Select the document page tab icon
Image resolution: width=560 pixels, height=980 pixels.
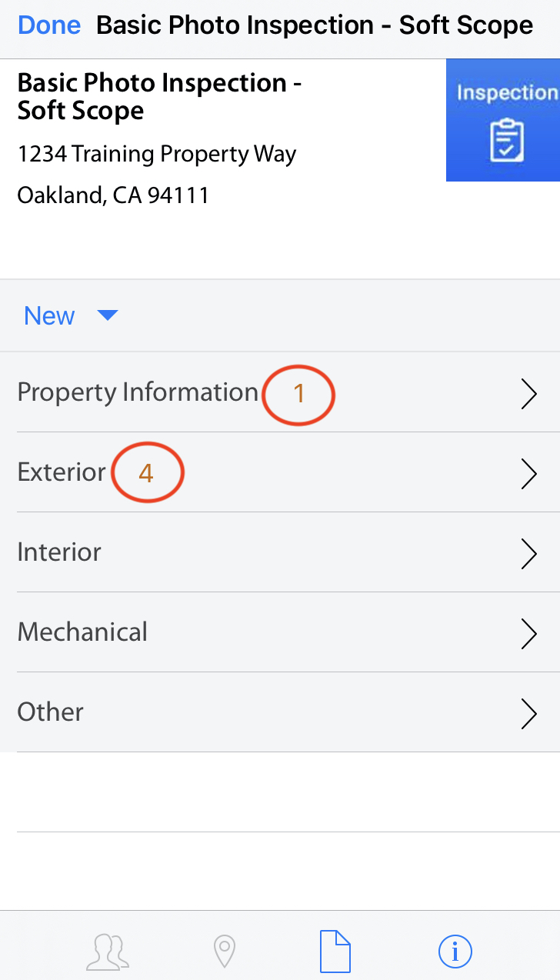pyautogui.click(x=335, y=952)
